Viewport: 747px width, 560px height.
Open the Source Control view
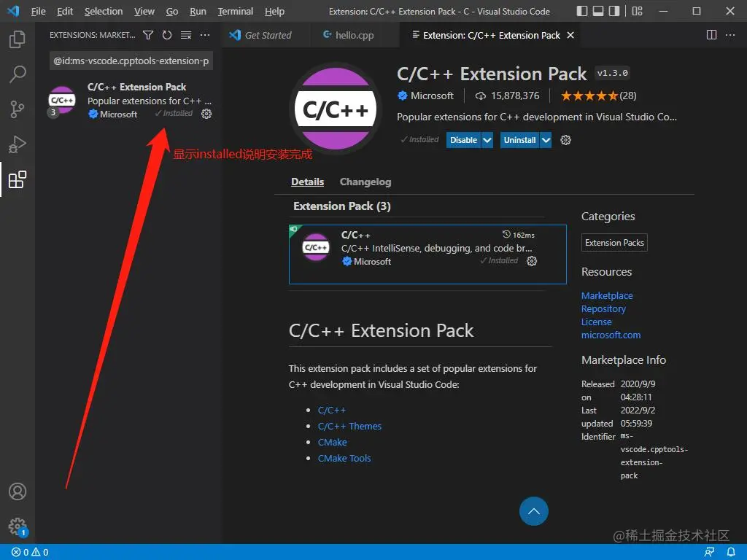[x=18, y=109]
